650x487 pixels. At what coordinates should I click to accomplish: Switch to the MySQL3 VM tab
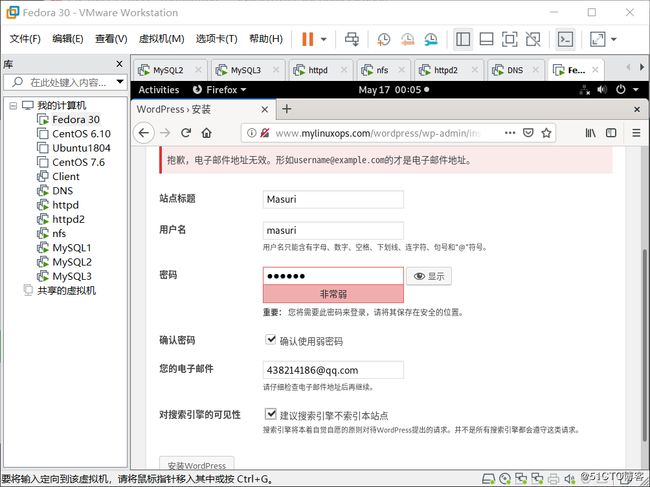pos(248,70)
